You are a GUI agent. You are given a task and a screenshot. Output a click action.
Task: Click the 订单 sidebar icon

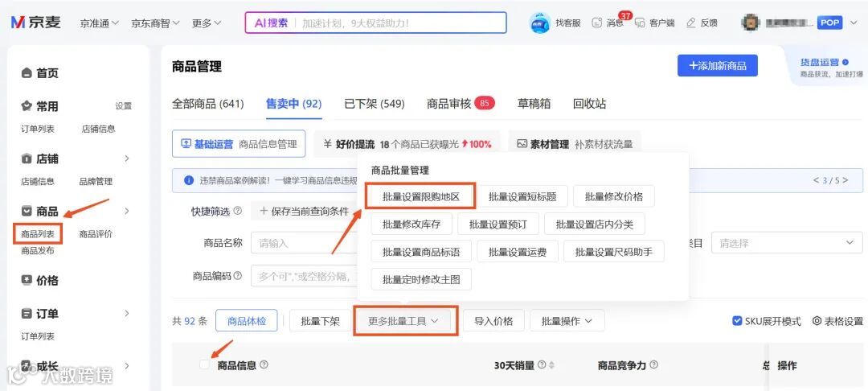click(x=26, y=314)
